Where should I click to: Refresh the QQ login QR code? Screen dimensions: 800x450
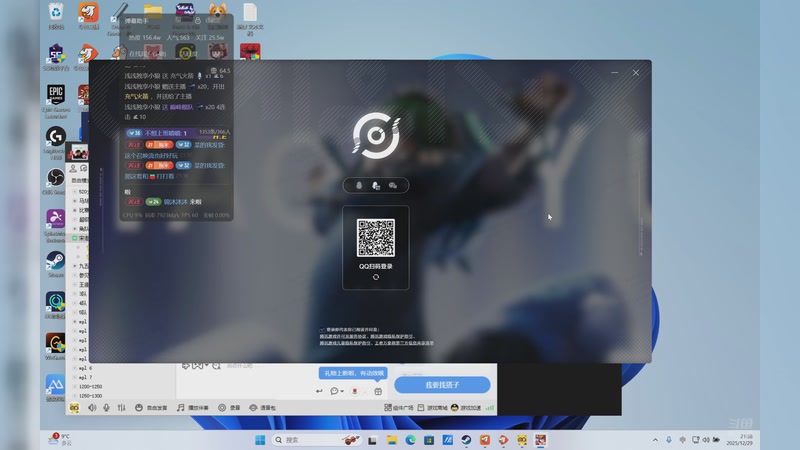[x=376, y=277]
